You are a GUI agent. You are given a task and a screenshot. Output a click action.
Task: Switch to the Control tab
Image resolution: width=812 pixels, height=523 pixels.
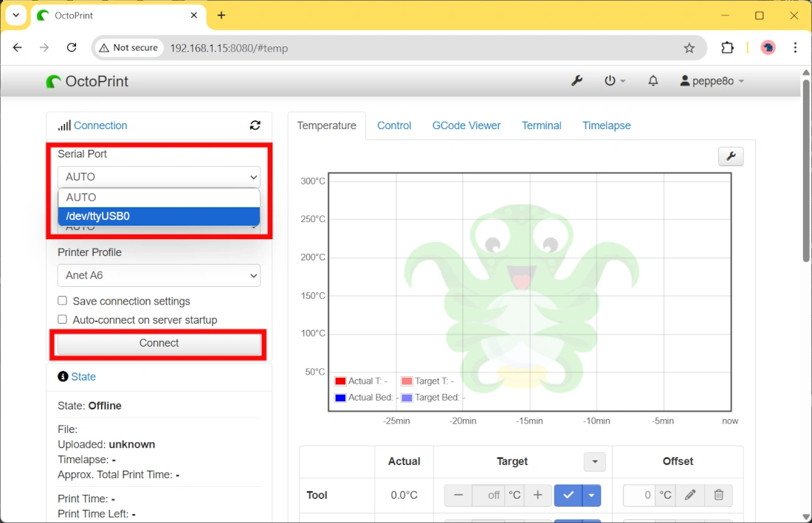[394, 125]
